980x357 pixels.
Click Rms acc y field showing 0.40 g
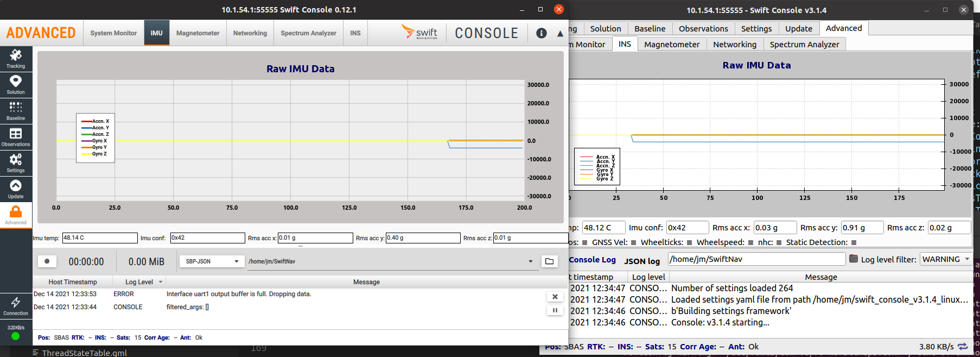coord(423,238)
